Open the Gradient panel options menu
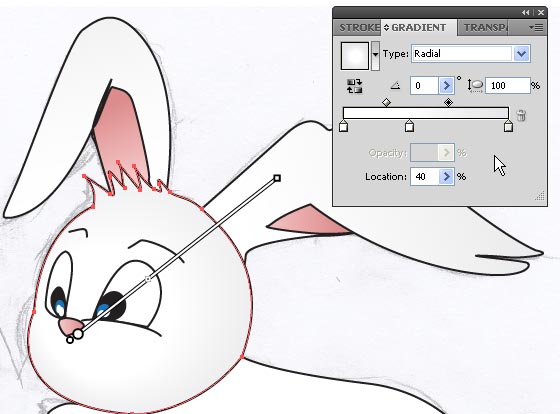The image size is (560, 414). pos(536,28)
